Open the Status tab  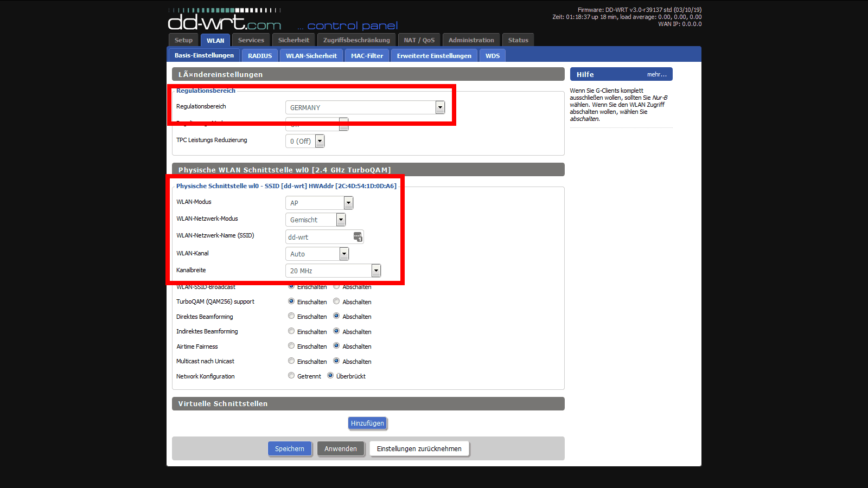point(518,40)
